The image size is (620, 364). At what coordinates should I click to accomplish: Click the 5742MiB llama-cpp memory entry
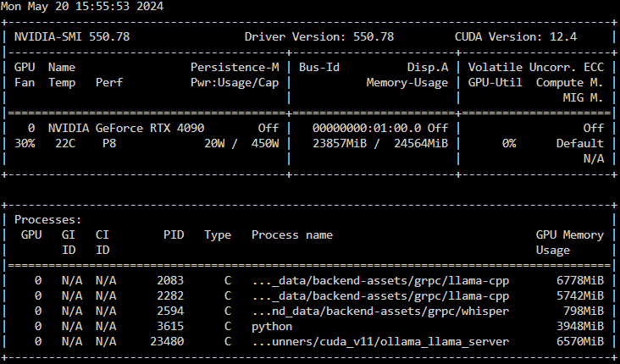point(580,296)
